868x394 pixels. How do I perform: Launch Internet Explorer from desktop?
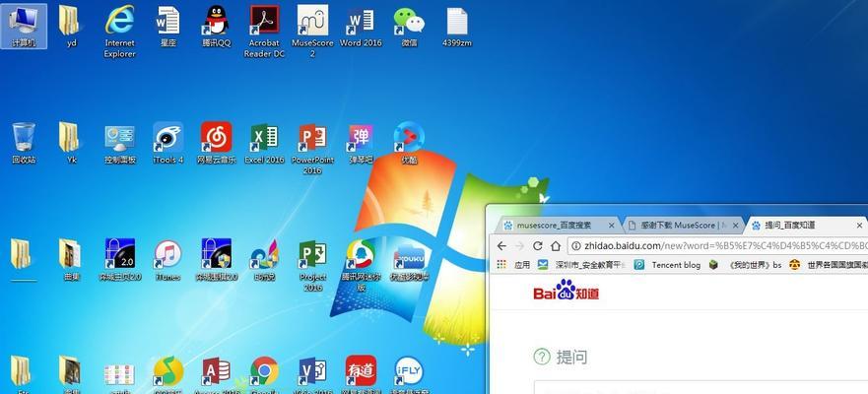point(120,31)
